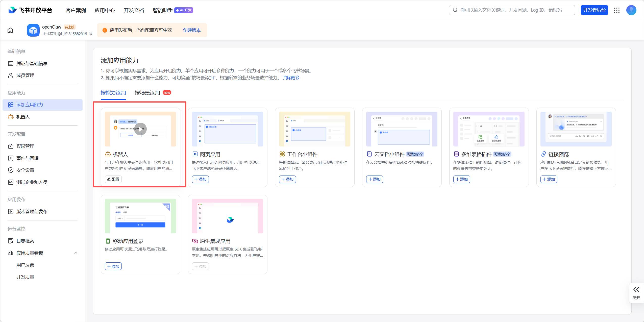Open 权限管理 in the sidebar
Viewport: 644px width, 322px height.
pyautogui.click(x=25, y=146)
